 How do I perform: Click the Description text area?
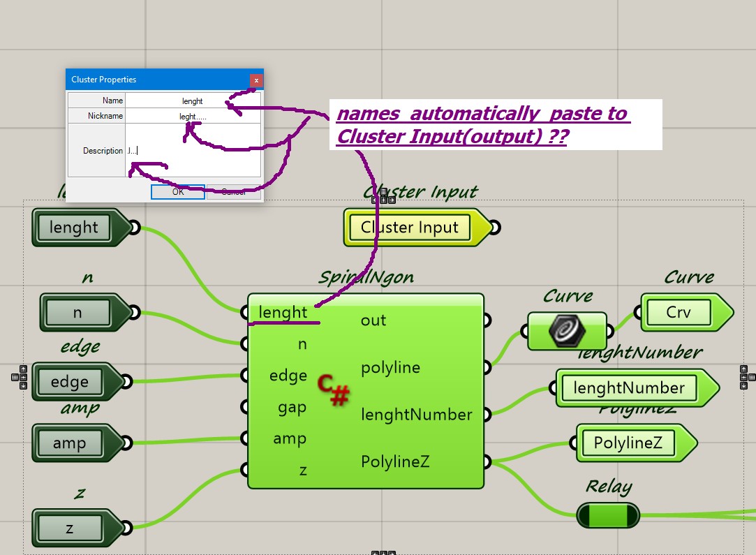192,150
